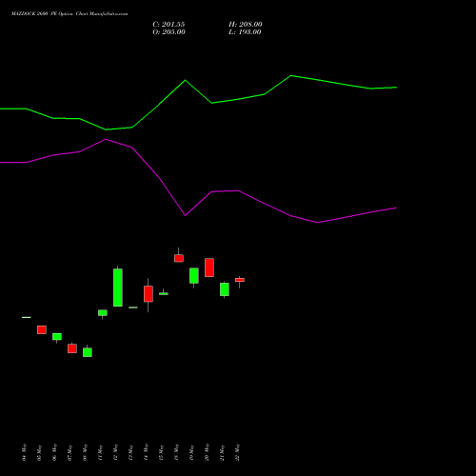Click the 15 May date label
Screen dimensions: 476x476
162,452
